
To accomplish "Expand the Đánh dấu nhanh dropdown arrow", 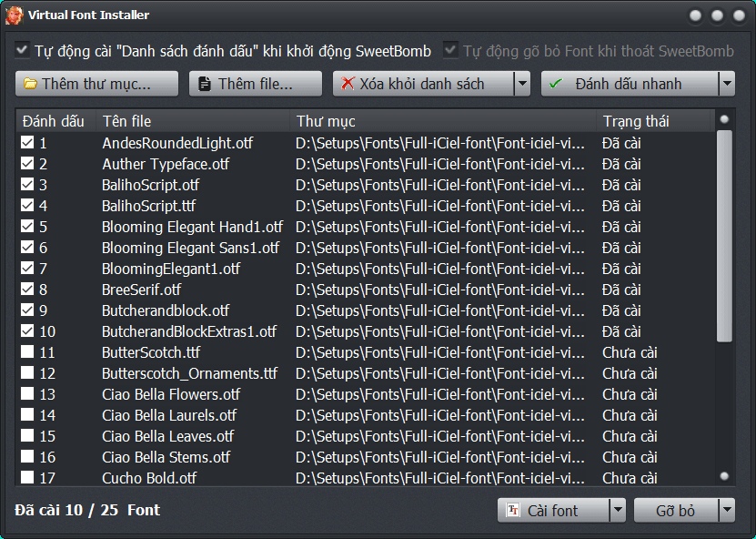I will point(726,84).
